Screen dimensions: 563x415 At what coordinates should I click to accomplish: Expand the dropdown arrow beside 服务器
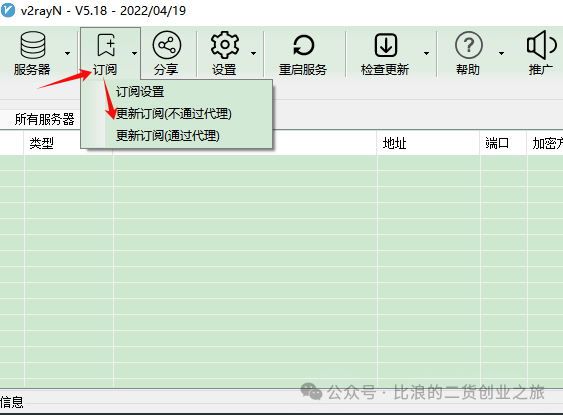(x=68, y=53)
